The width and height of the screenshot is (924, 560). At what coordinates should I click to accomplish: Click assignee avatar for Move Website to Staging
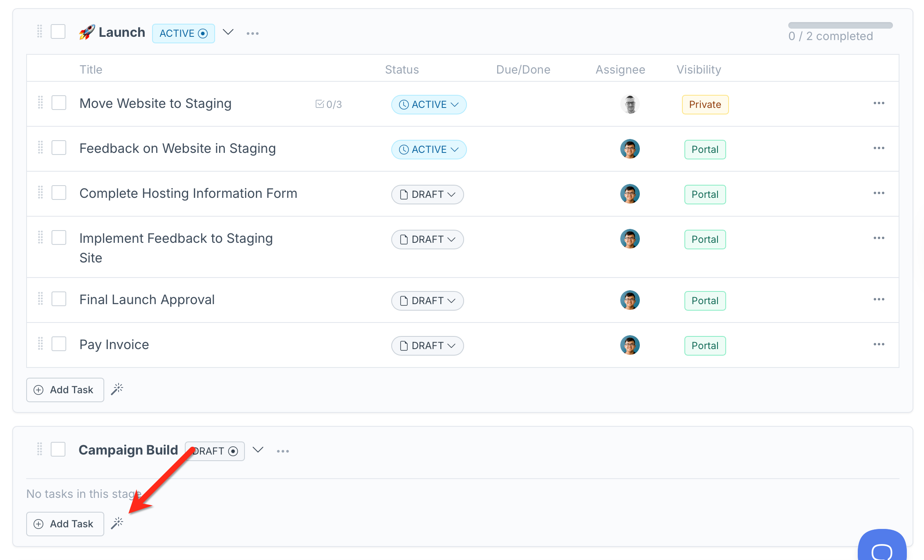[x=630, y=104]
